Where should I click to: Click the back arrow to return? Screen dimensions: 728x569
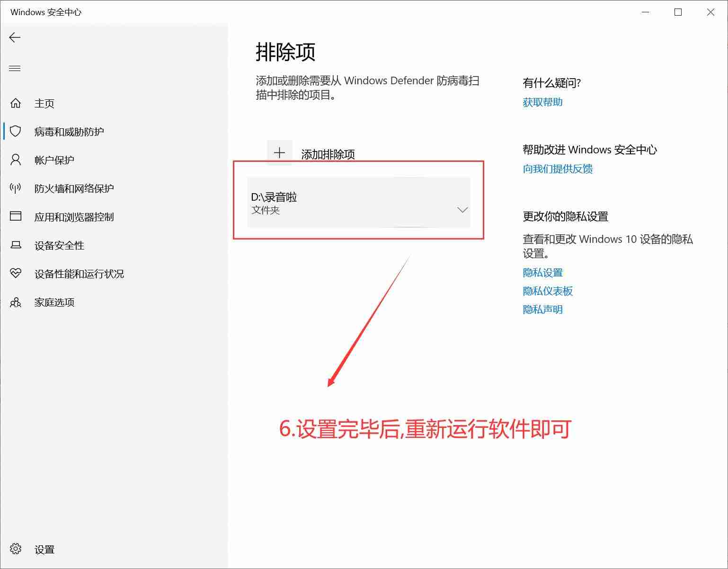[15, 37]
